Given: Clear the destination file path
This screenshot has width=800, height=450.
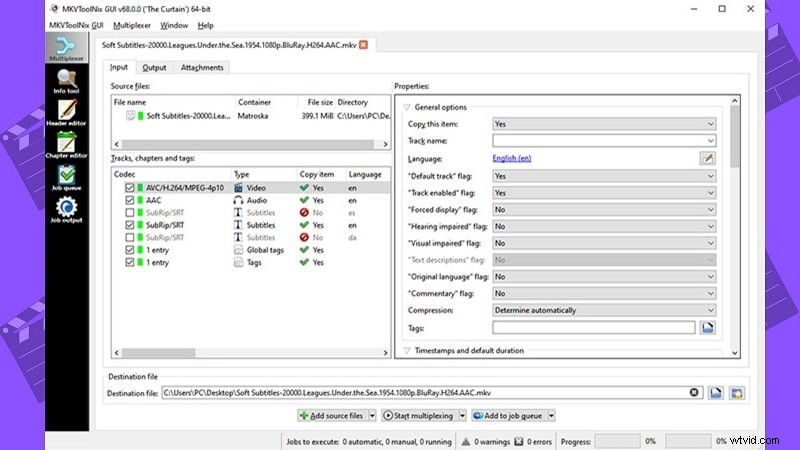Looking at the screenshot, I should pyautogui.click(x=694, y=393).
